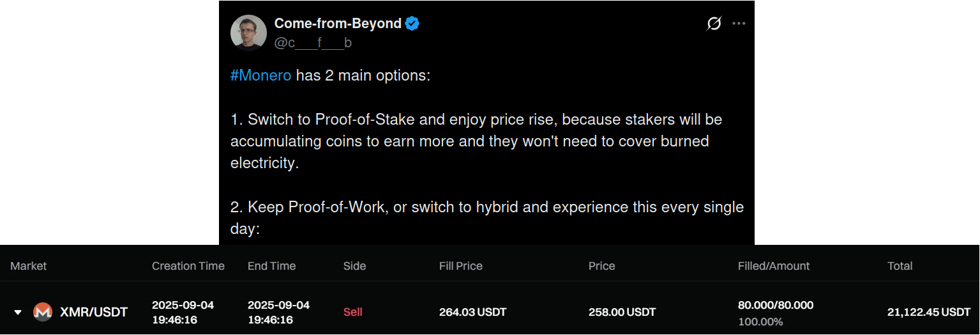Open the @c___f___b handle link
Screen dimensions: 980x335
click(312, 43)
